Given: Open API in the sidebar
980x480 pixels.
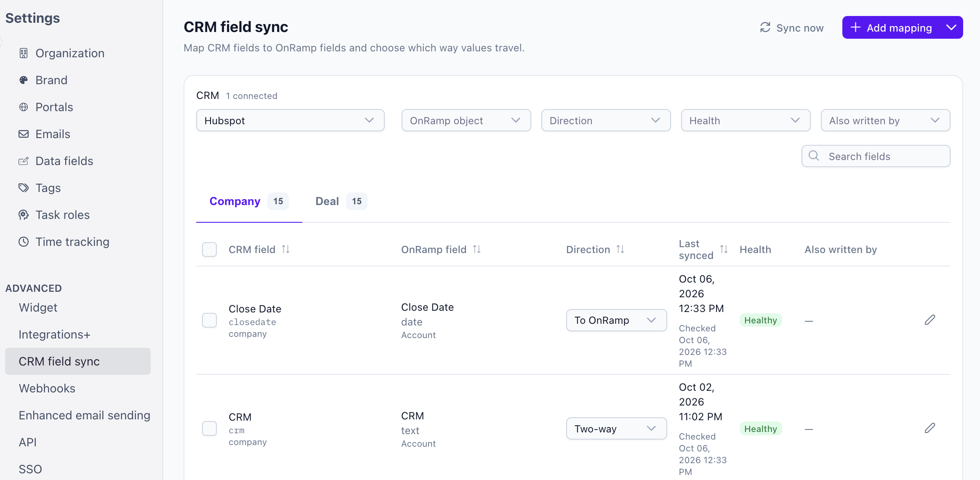Looking at the screenshot, I should 28,442.
